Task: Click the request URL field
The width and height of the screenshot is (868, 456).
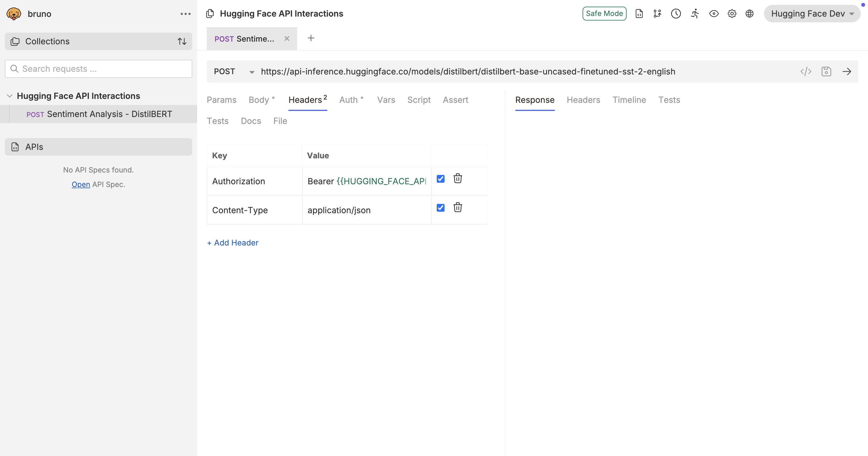Action: coord(527,71)
